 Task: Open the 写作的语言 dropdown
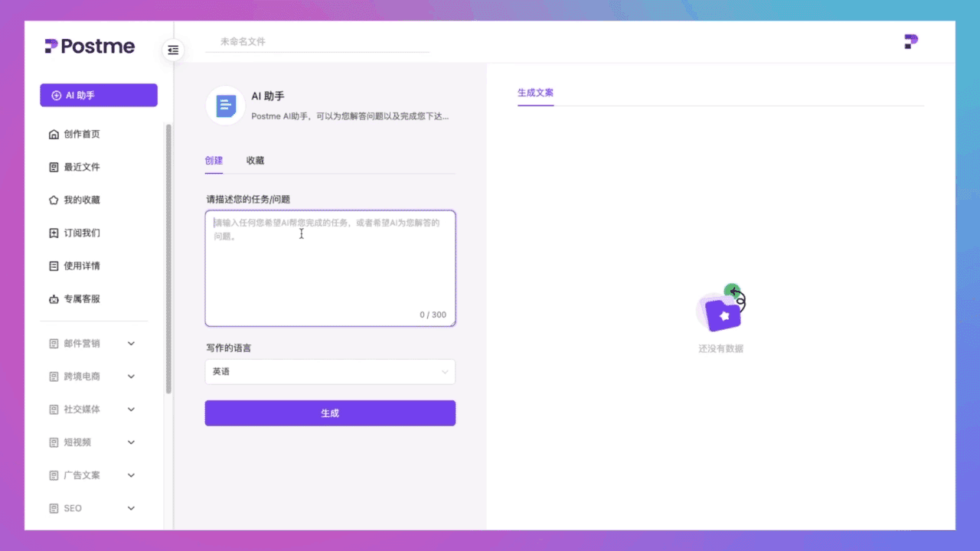329,371
